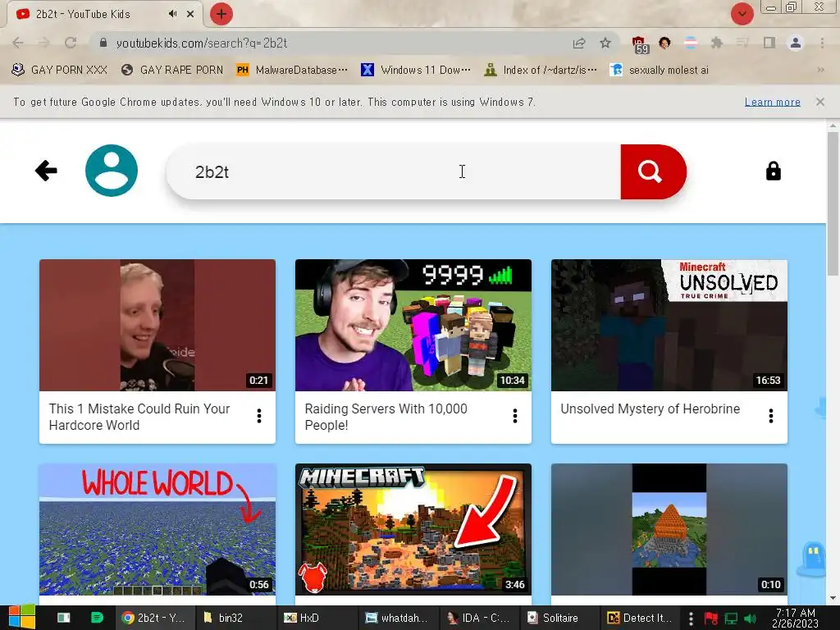Click the 2b2t search input field

click(x=393, y=171)
